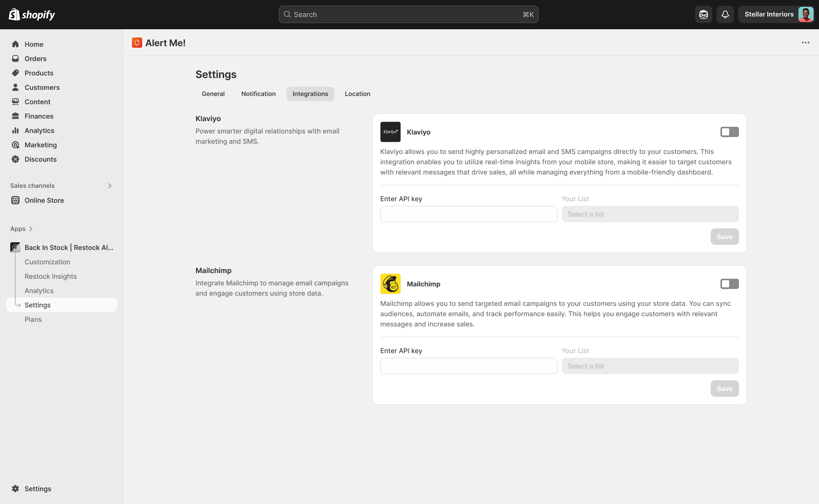Click the Discounts badge icon
Viewport: 819px width, 504px height.
pyautogui.click(x=15, y=159)
